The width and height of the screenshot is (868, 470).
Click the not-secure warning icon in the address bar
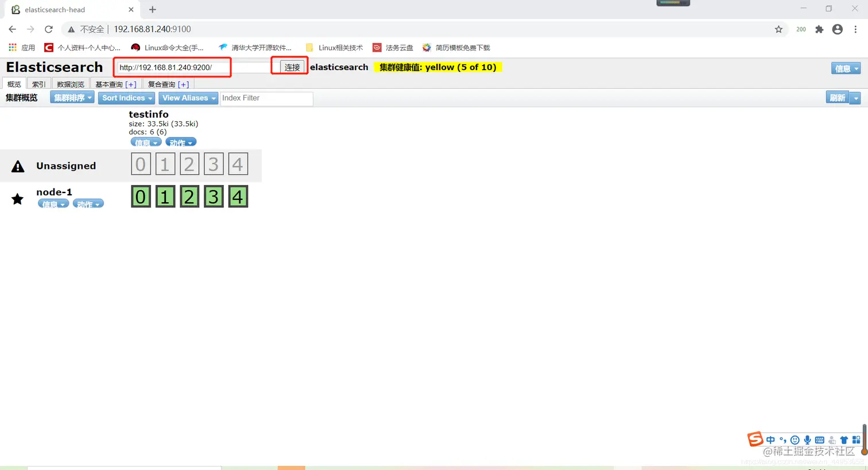coord(71,29)
